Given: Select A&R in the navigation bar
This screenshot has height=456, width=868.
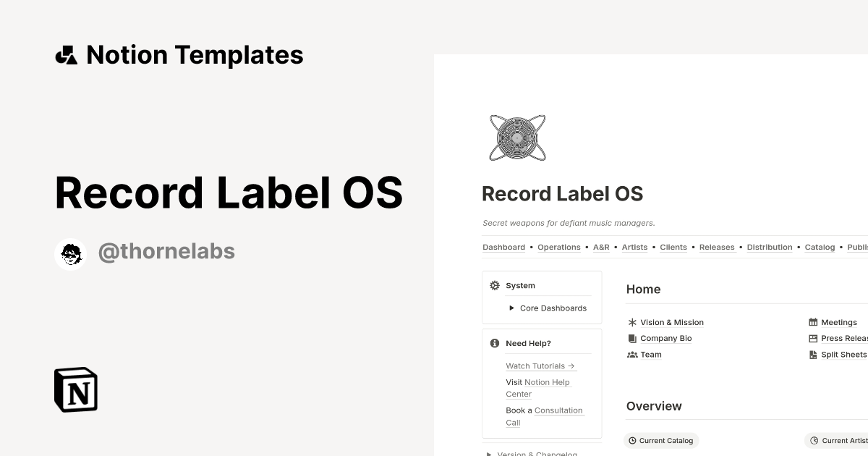Looking at the screenshot, I should [x=601, y=247].
